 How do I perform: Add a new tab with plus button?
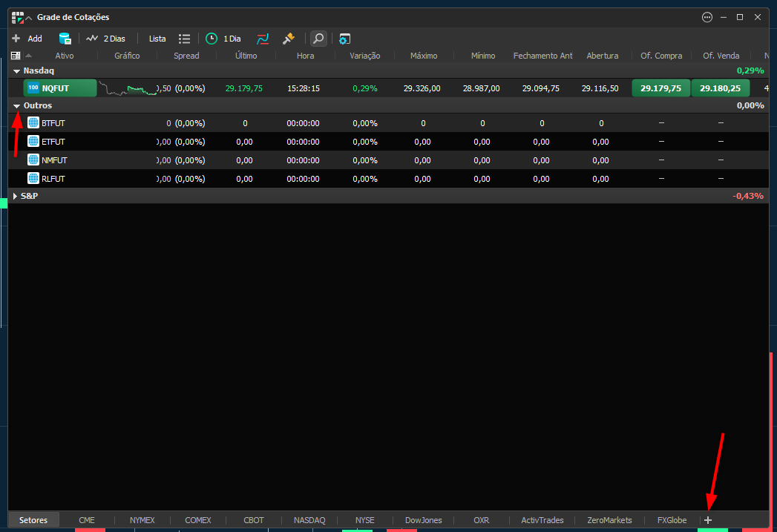708,520
